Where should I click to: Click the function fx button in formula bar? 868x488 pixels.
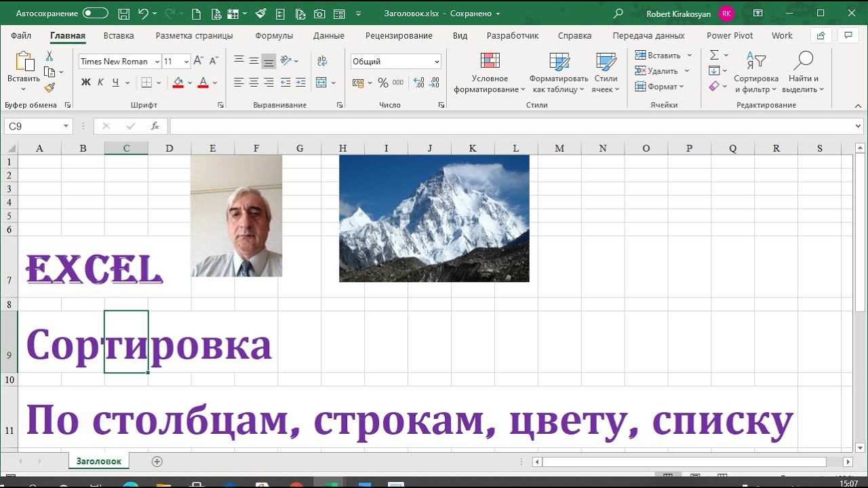tap(155, 126)
